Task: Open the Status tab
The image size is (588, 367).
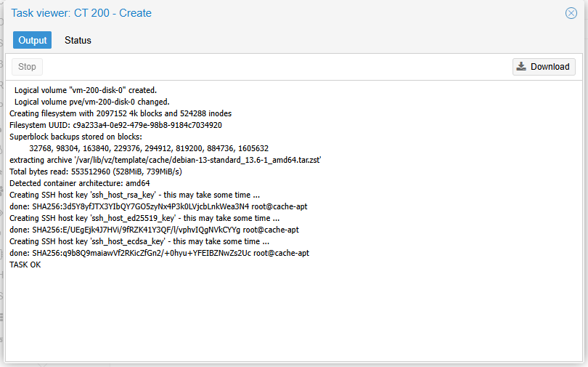Action: click(78, 40)
